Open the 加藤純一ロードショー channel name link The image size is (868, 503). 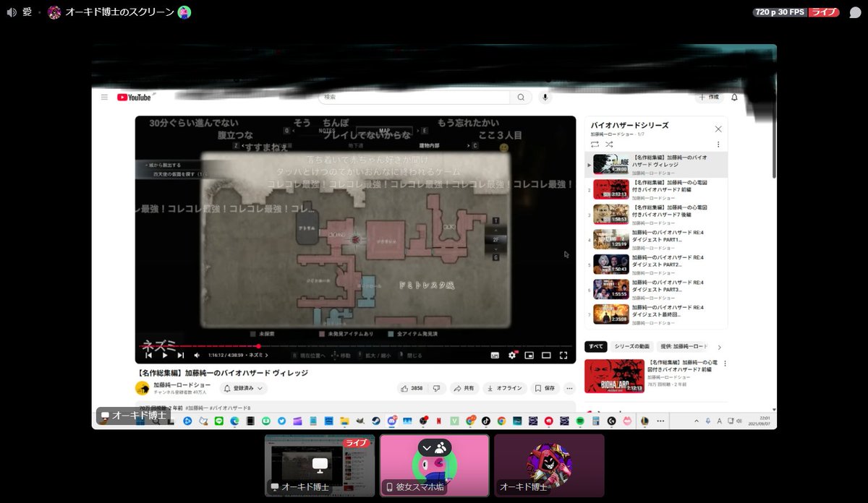(182, 384)
